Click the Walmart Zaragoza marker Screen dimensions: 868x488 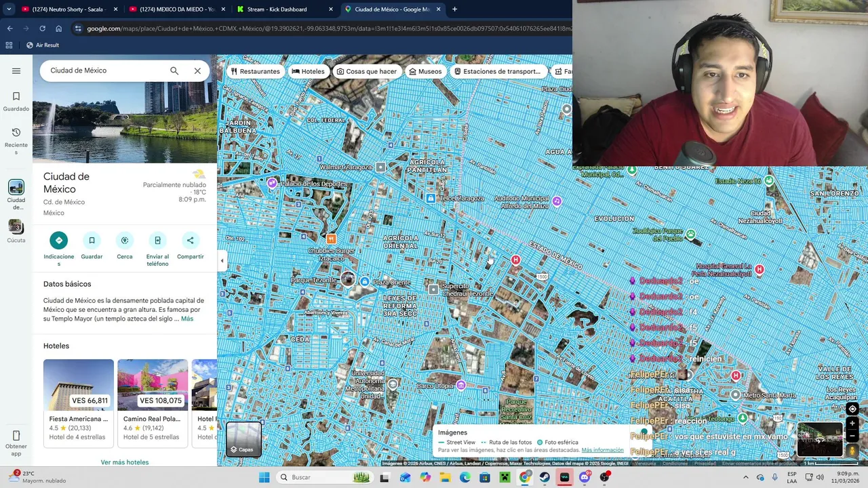(x=380, y=167)
